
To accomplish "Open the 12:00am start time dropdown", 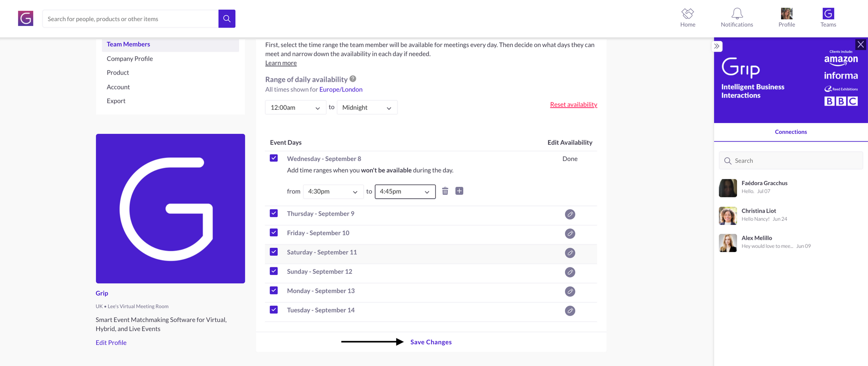I will [x=295, y=108].
